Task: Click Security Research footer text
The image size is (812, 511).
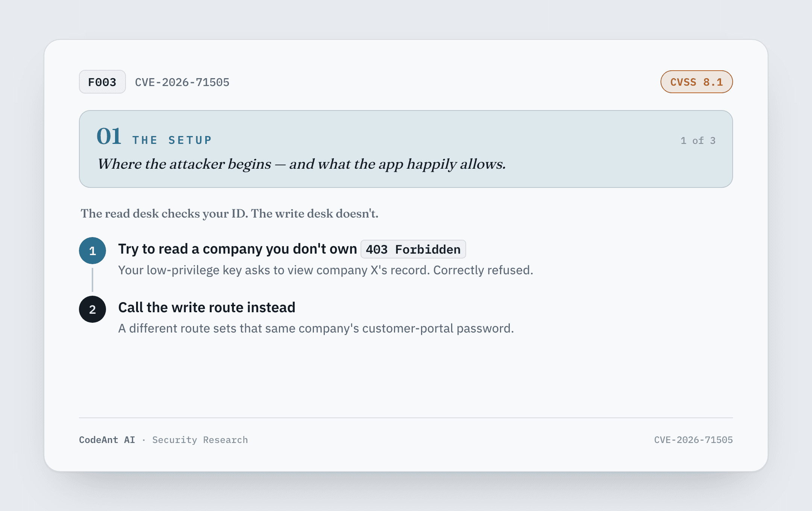Action: click(x=200, y=440)
